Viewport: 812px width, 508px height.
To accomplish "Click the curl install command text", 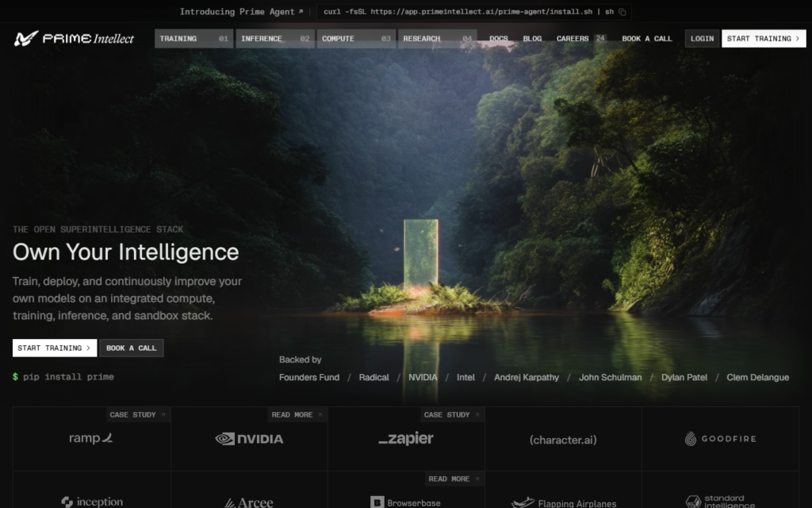I will click(469, 11).
